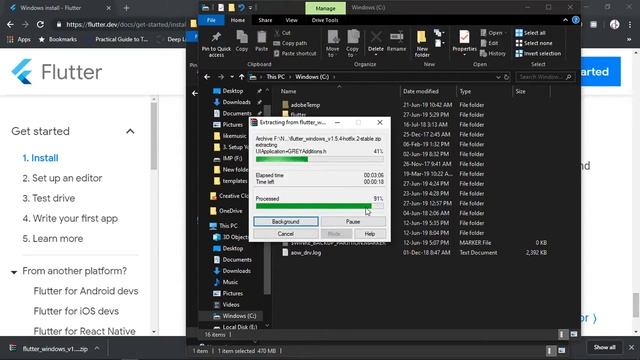The image size is (640, 360).
Task: Select the Manage contextual tab
Action: coord(325,8)
